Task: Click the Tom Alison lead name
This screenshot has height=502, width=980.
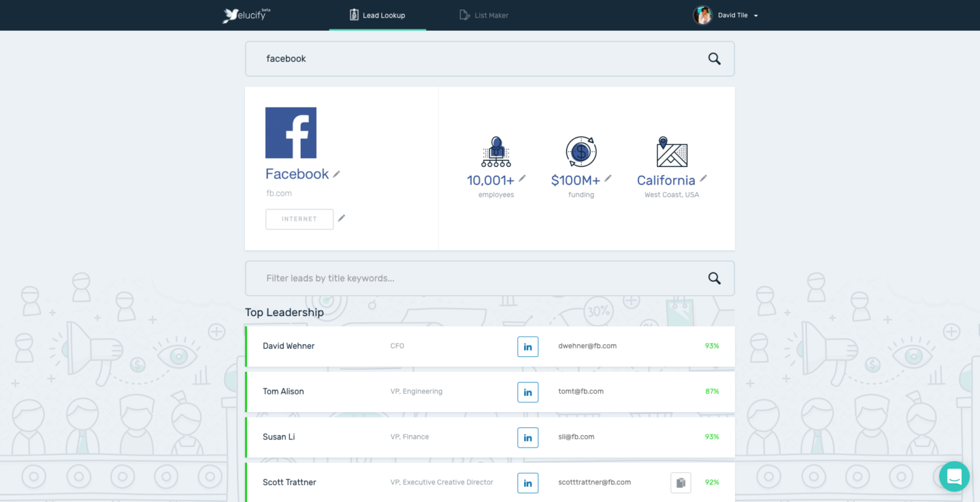Action: 283,392
